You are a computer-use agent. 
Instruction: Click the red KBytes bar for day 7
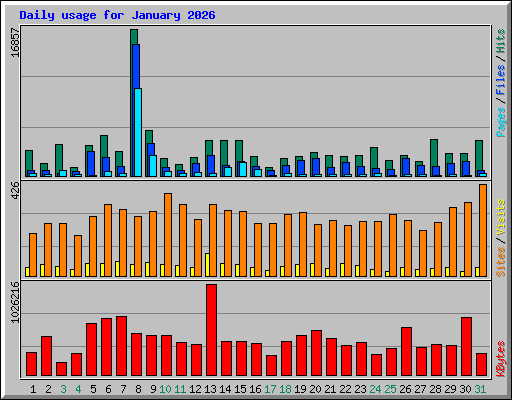coord(121,346)
